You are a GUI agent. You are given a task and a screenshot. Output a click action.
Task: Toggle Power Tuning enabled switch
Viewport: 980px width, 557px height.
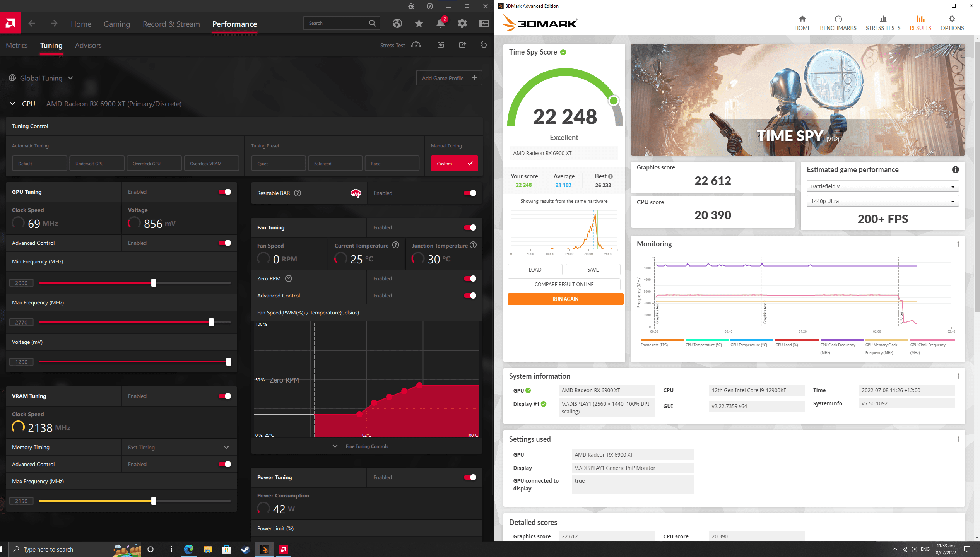click(470, 477)
